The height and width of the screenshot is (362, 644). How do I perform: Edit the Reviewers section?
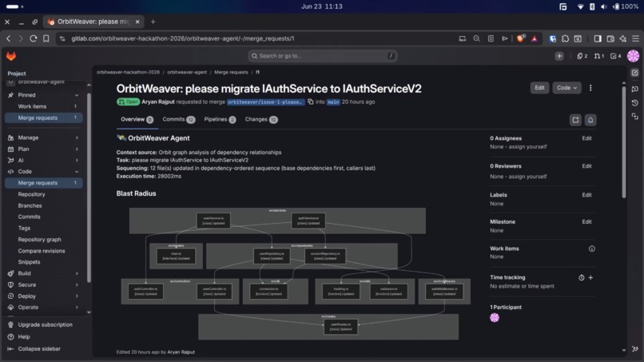pos(586,166)
